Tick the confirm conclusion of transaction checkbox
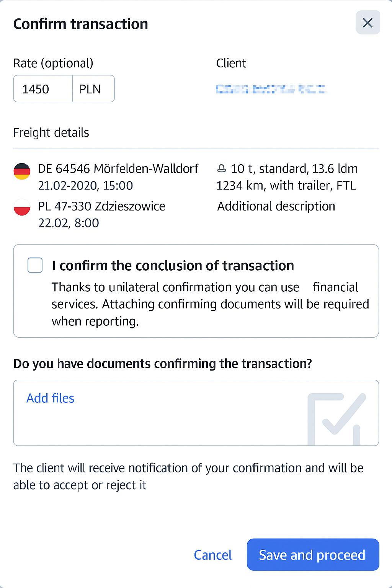Image resolution: width=392 pixels, height=588 pixels. [x=35, y=265]
